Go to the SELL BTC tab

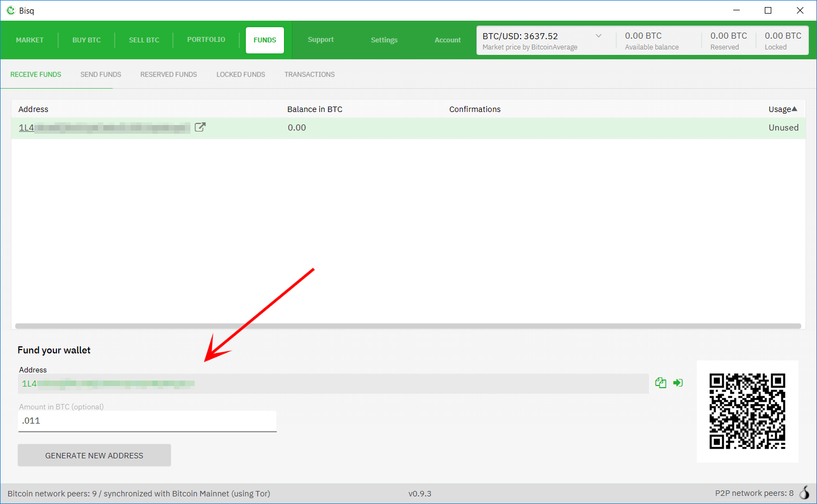click(x=144, y=40)
